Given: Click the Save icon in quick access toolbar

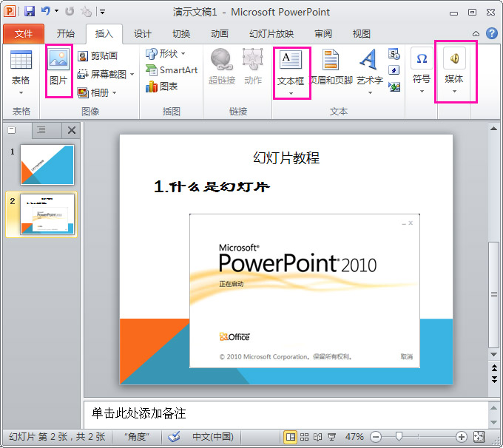Looking at the screenshot, I should click(29, 12).
